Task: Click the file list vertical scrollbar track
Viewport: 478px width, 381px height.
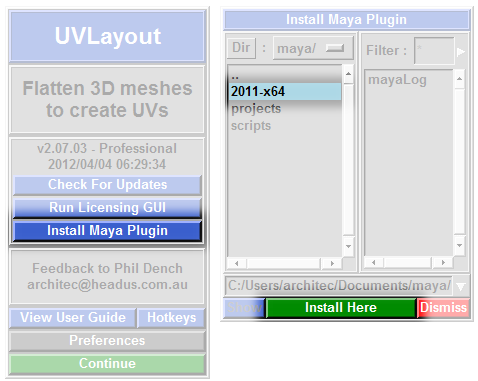Action: (459, 162)
